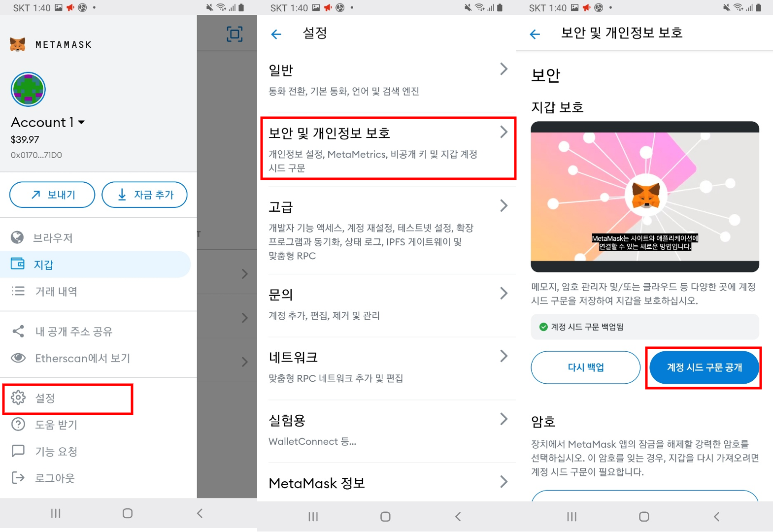Image resolution: width=773 pixels, height=532 pixels.
Task: Tap recent apps button on left phone
Action: pos(56,513)
